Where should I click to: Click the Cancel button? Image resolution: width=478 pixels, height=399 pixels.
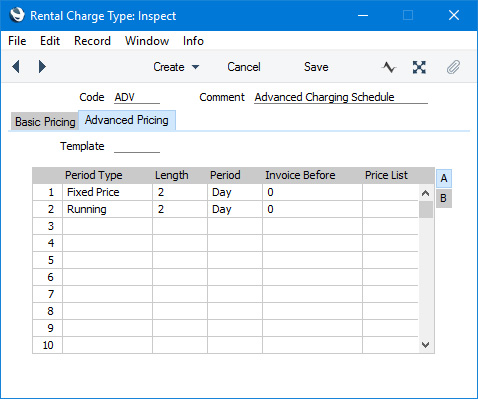point(244,67)
